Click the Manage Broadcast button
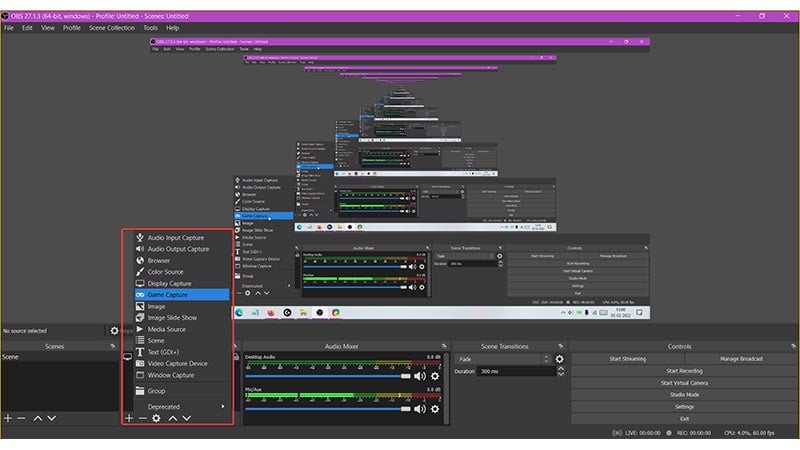This screenshot has height=450, width=800. point(741,359)
